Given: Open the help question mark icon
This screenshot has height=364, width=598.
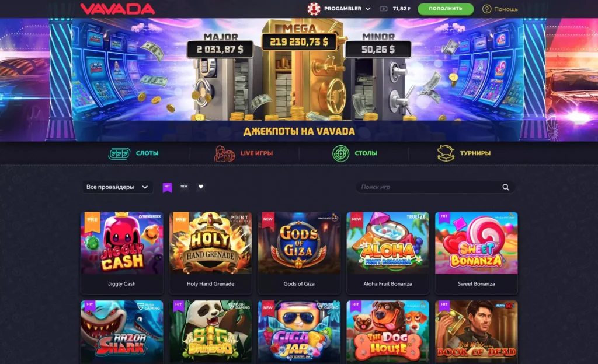Looking at the screenshot, I should pos(486,9).
